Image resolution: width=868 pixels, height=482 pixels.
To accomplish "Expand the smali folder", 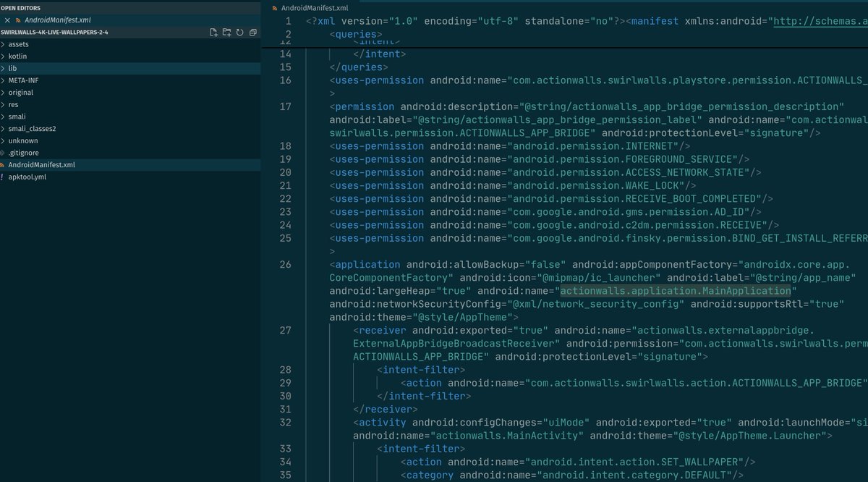I will pyautogui.click(x=130, y=117).
